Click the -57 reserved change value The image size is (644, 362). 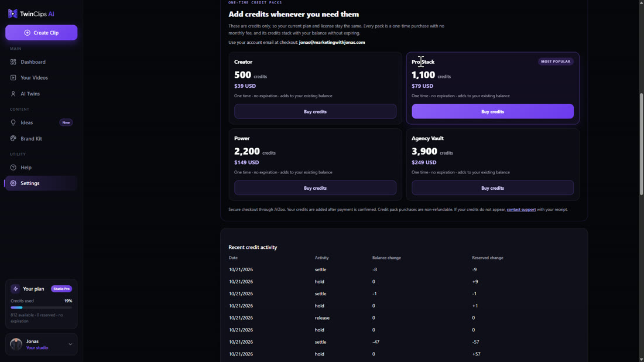point(475,342)
